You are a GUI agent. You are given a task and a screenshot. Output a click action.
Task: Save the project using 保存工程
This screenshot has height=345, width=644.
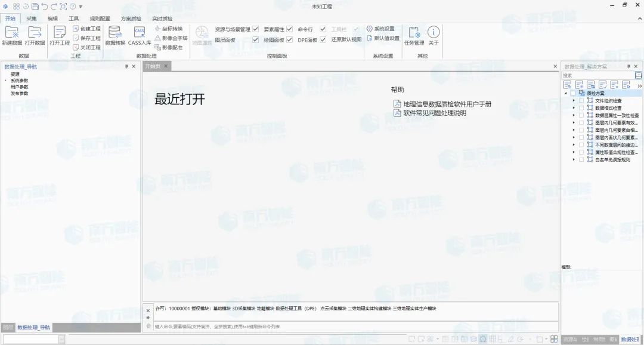coord(86,38)
